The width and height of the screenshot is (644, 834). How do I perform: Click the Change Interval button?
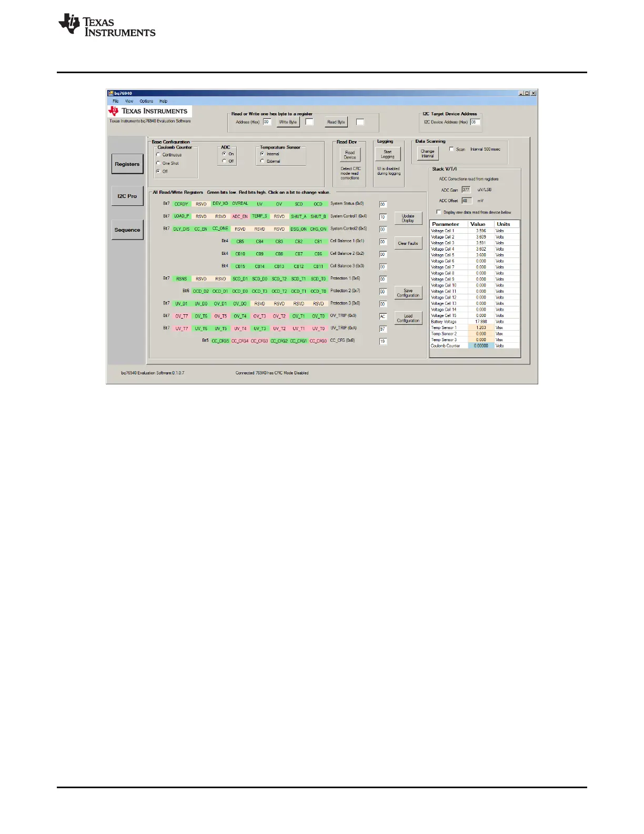coord(428,154)
